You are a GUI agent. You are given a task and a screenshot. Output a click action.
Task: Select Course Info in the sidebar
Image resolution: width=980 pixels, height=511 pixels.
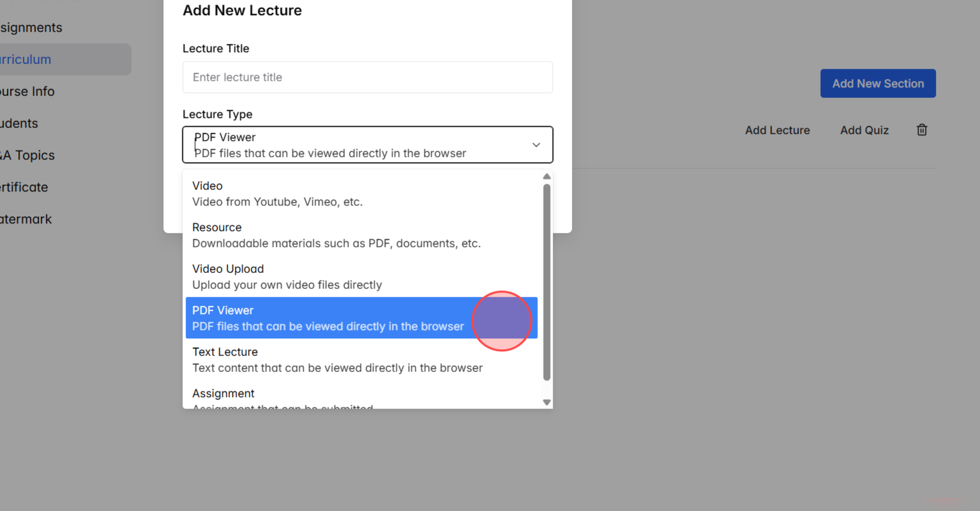click(27, 91)
